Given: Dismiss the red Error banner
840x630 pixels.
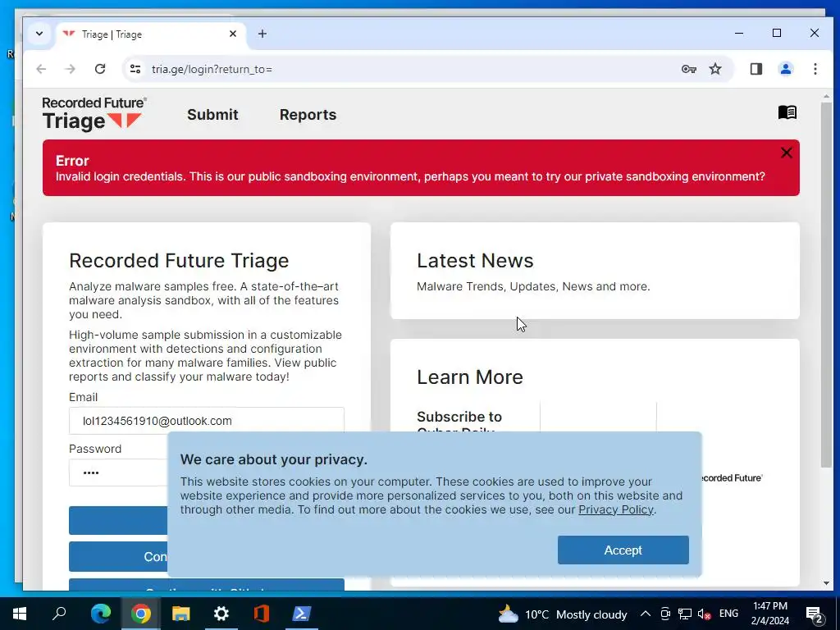Looking at the screenshot, I should (x=786, y=153).
